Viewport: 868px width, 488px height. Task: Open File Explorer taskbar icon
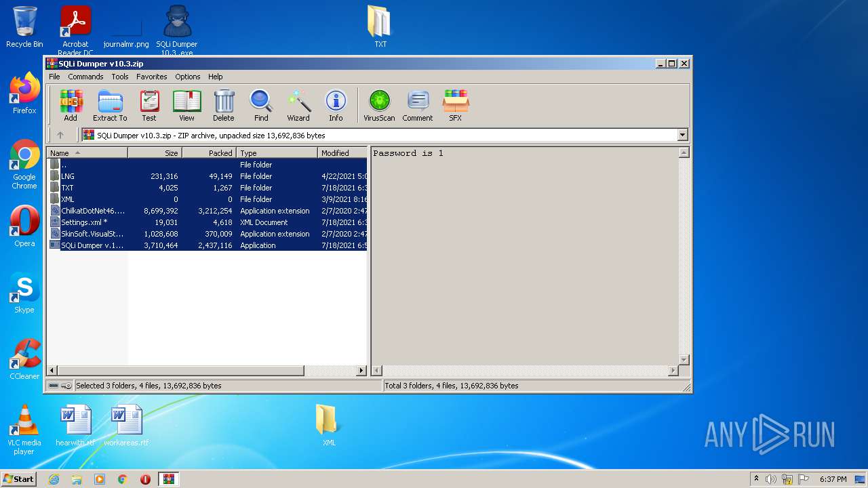pos(77,479)
